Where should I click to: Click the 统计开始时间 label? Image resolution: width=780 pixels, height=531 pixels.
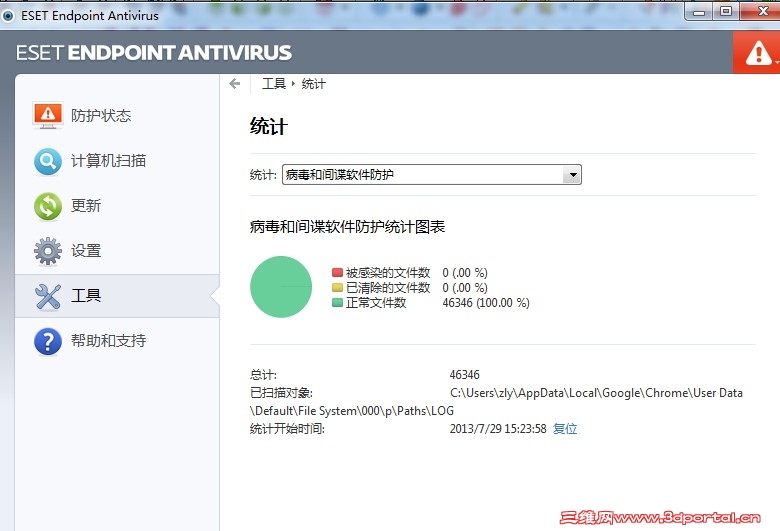click(287, 428)
